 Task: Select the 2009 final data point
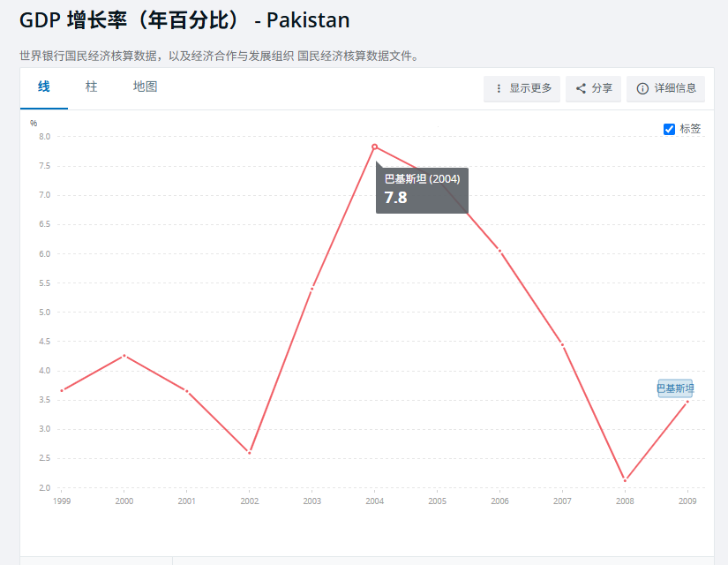[x=687, y=402]
